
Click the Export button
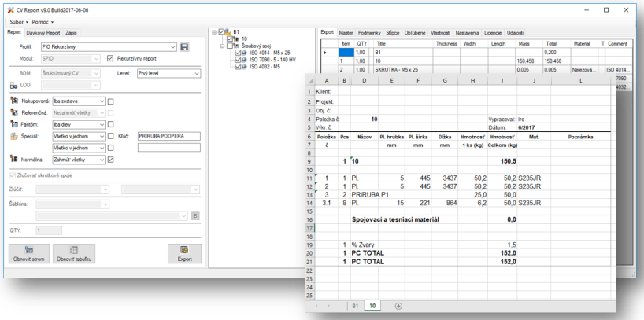[x=183, y=253]
